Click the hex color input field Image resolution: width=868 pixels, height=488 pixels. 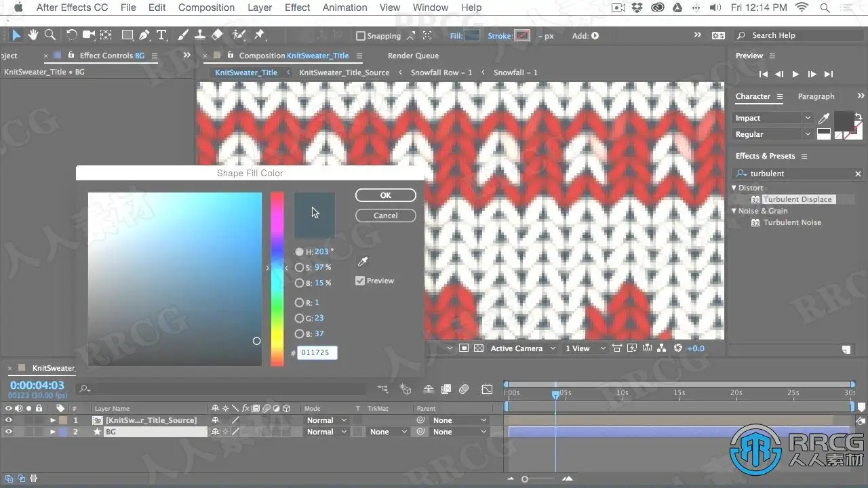click(317, 352)
